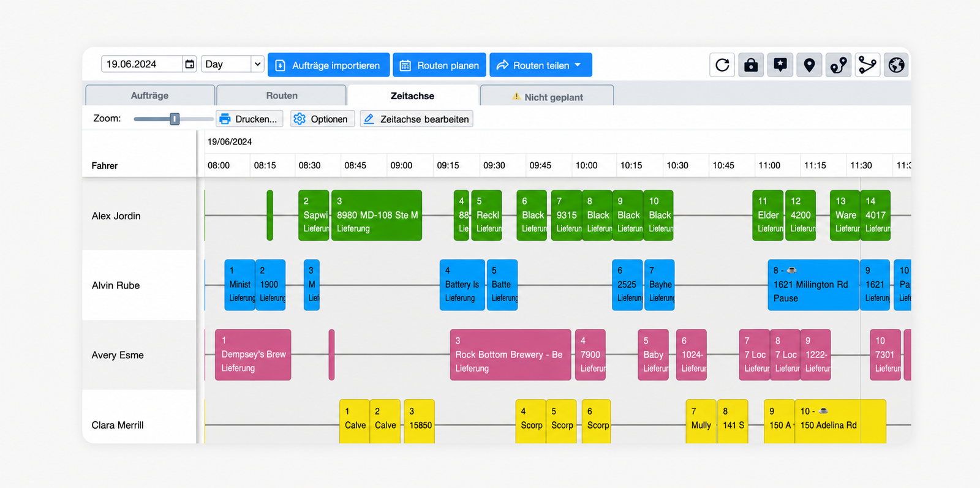
Task: Switch to the Aufträge tab
Action: pyautogui.click(x=150, y=96)
